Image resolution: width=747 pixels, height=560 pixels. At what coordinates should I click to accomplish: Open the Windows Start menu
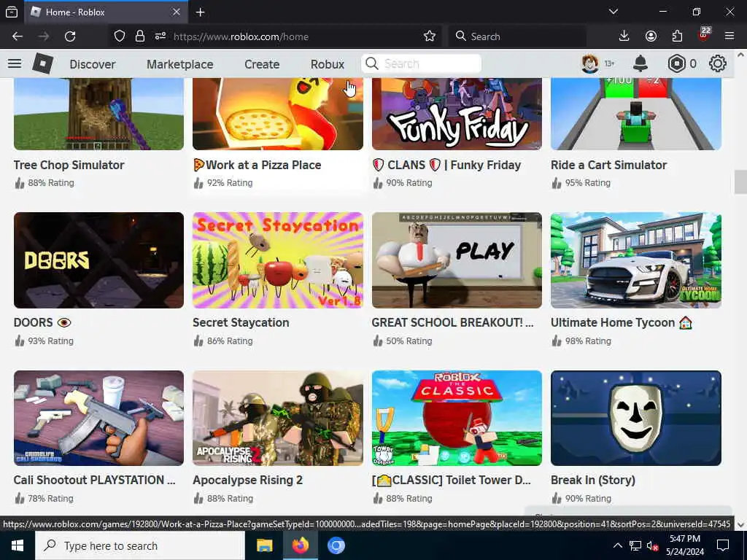tap(18, 545)
